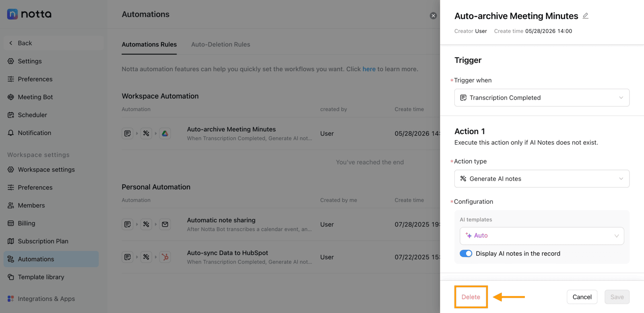Expand the Trigger when dropdown
This screenshot has height=313, width=644.
[542, 97]
